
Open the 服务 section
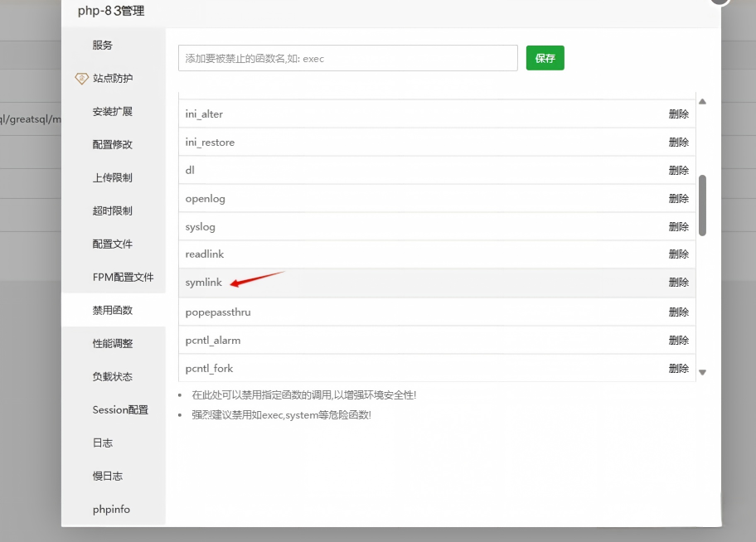(x=102, y=46)
